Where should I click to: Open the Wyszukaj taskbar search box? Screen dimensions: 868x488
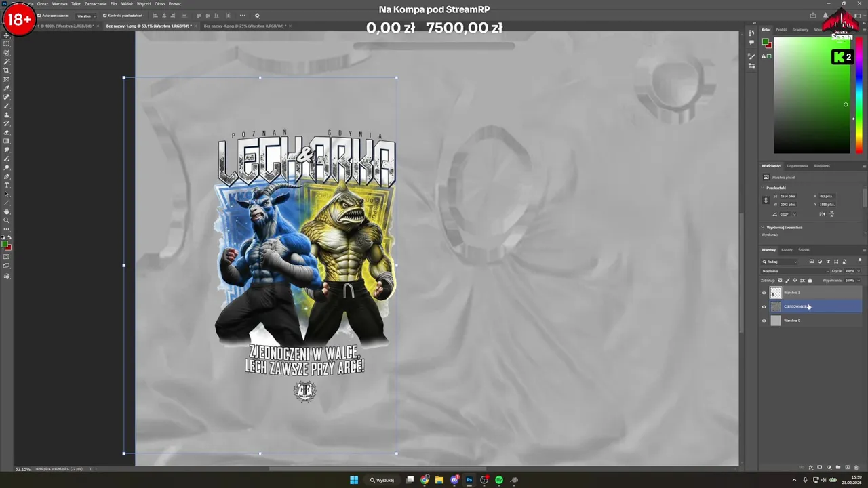pos(382,480)
